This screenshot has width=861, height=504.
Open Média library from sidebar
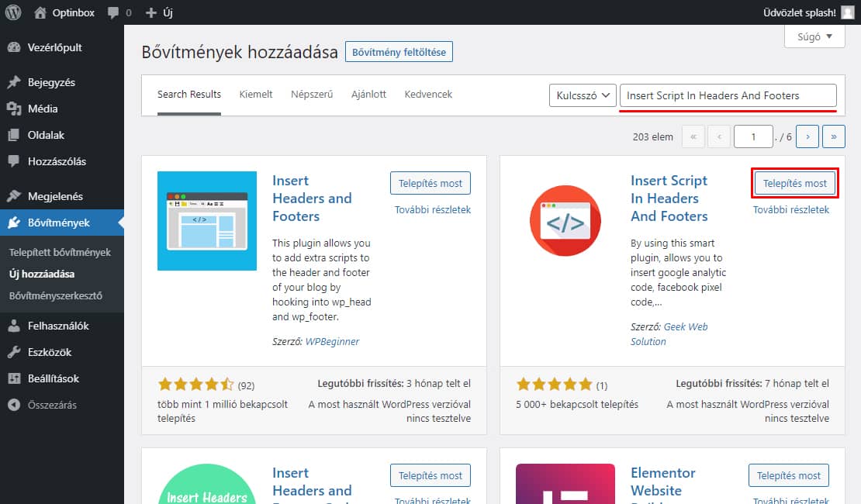tap(43, 109)
